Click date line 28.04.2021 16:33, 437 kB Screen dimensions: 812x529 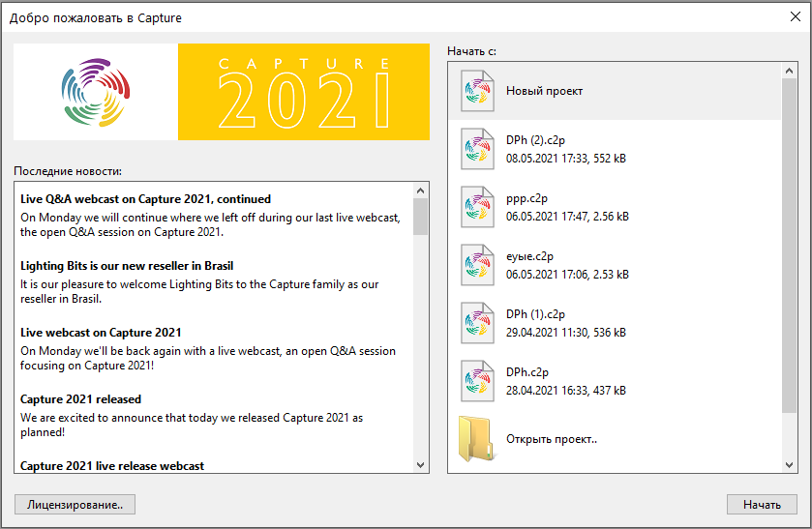(566, 391)
